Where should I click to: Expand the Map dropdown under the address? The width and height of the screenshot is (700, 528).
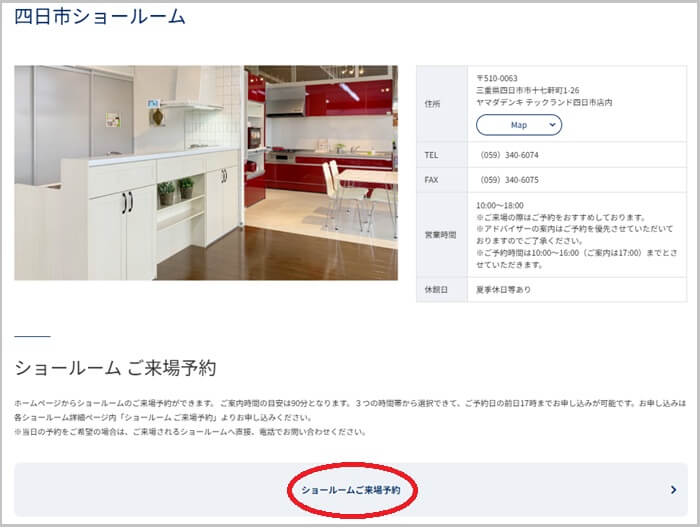pos(518,125)
